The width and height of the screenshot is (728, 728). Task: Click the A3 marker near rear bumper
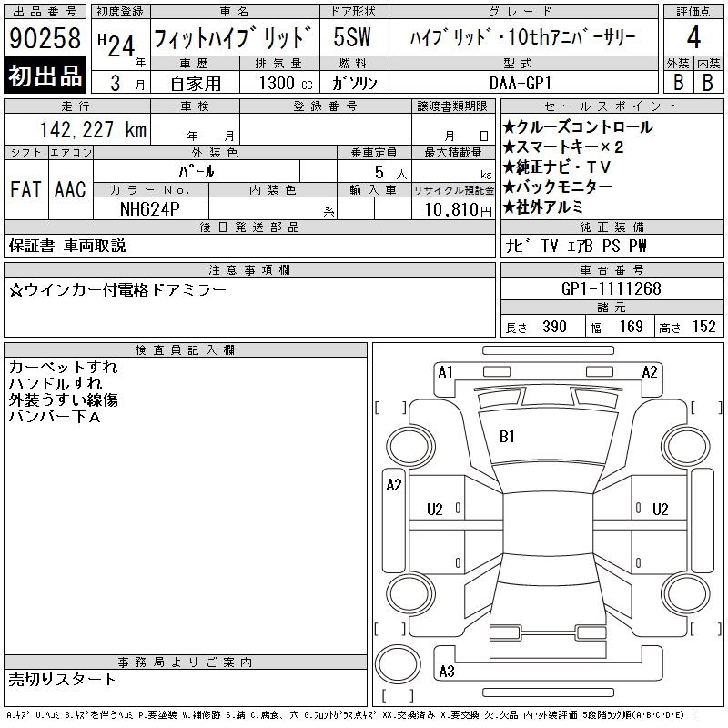[x=446, y=672]
